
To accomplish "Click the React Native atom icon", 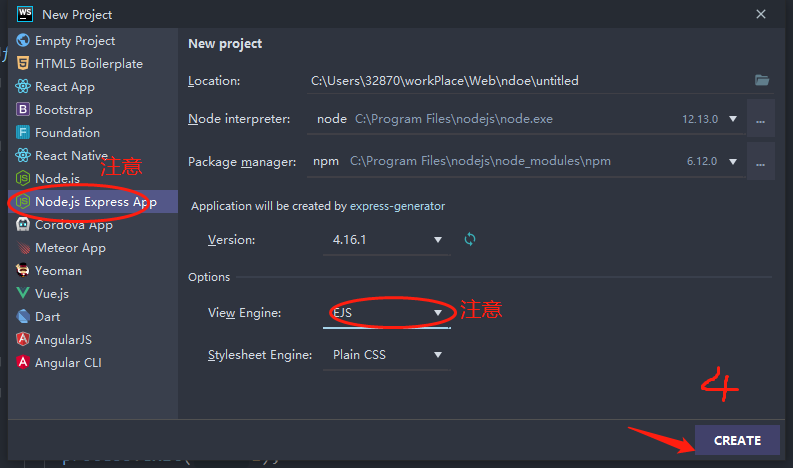I will (x=23, y=155).
